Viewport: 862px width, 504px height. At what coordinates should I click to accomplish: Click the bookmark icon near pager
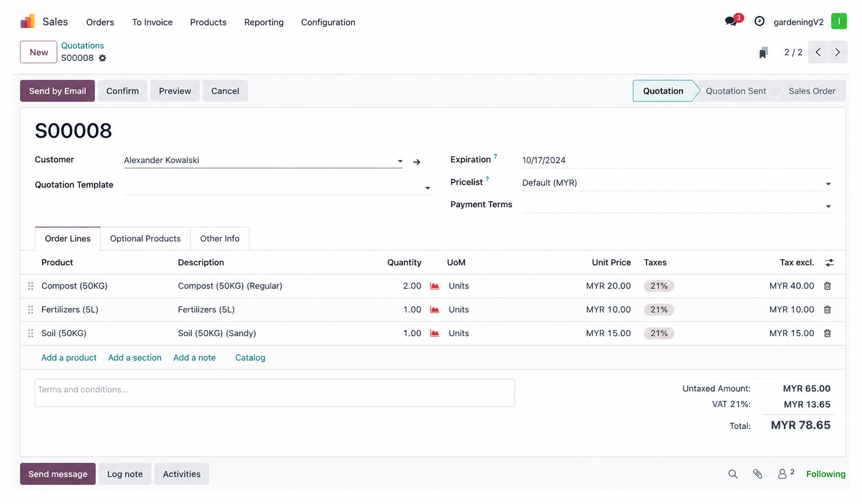pyautogui.click(x=763, y=53)
